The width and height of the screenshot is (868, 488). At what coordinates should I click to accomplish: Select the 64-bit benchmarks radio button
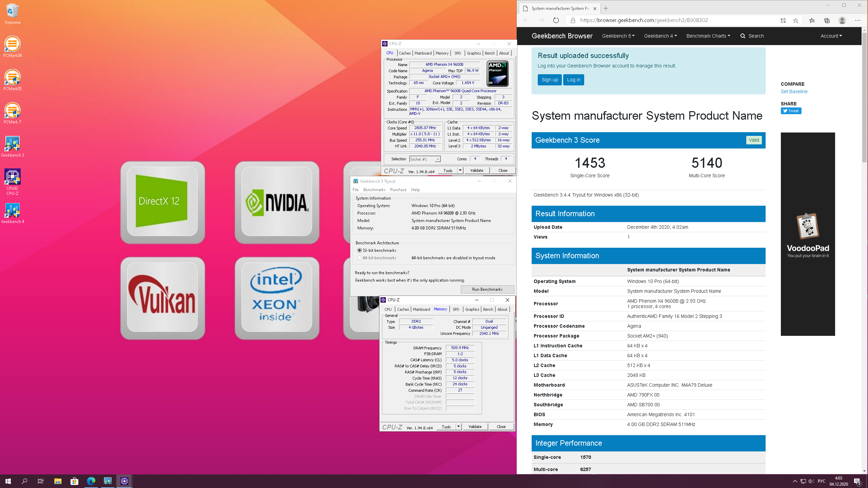(x=359, y=258)
